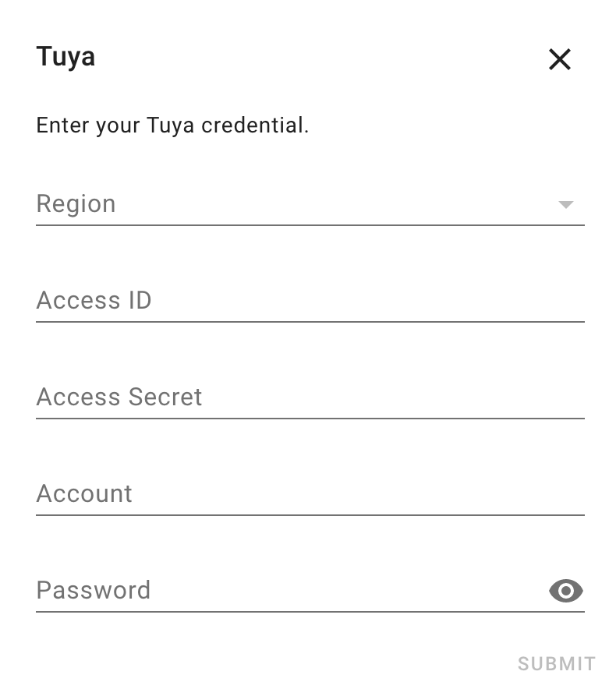Expand the Region dropdown arrow
This screenshot has width=616, height=689.
coord(566,205)
